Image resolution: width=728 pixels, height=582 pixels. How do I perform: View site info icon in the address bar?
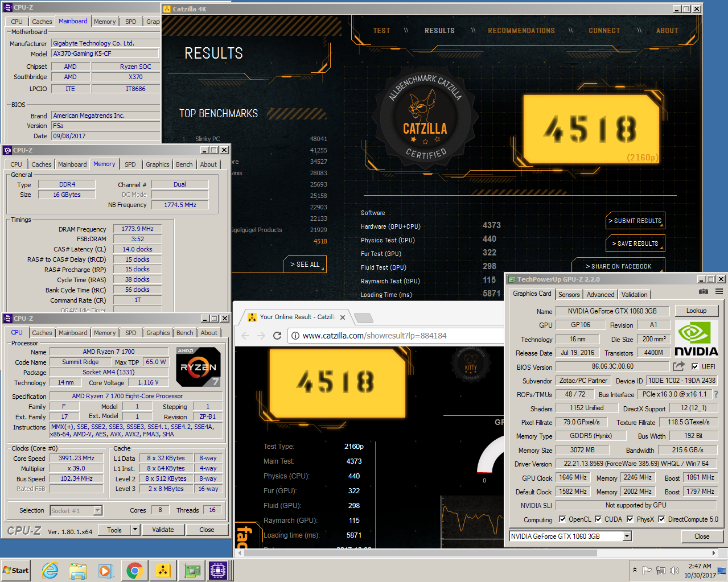(295, 336)
